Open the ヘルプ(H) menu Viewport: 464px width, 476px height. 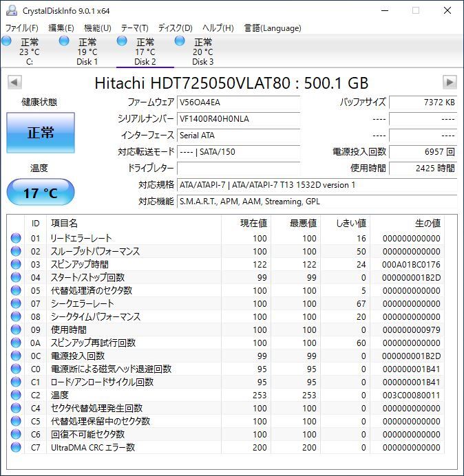pos(218,28)
